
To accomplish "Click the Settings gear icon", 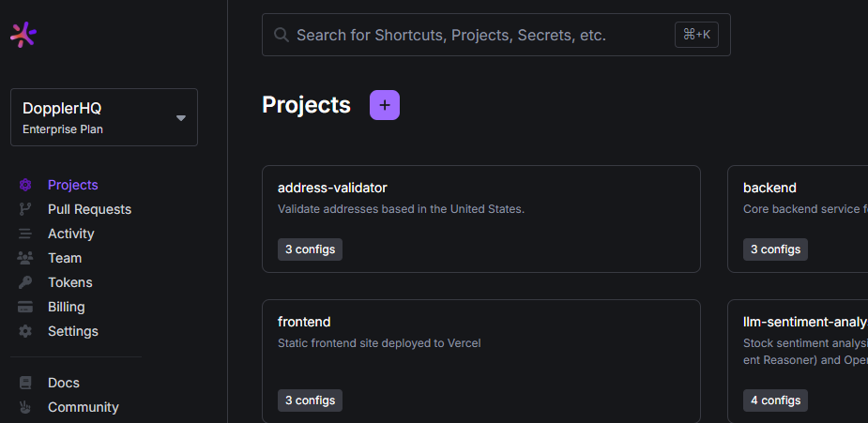I will (25, 331).
